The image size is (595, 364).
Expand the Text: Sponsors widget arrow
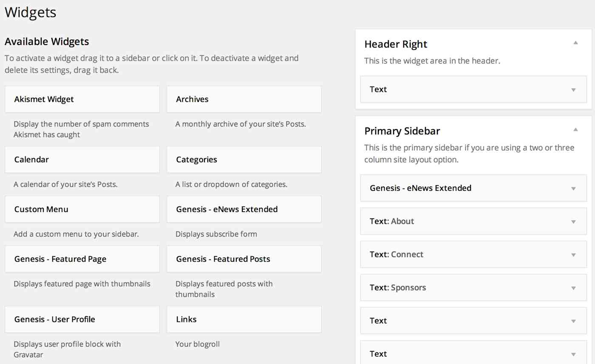pos(573,288)
